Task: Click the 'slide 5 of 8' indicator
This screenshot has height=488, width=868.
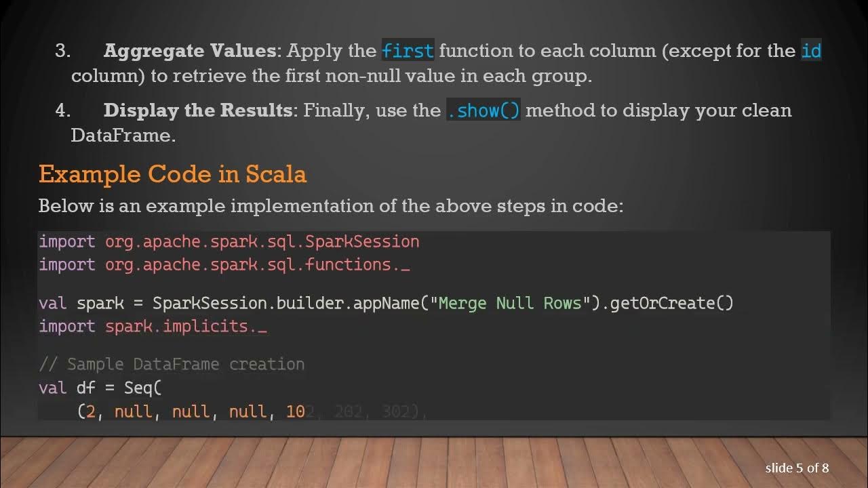Action: pyautogui.click(x=797, y=468)
